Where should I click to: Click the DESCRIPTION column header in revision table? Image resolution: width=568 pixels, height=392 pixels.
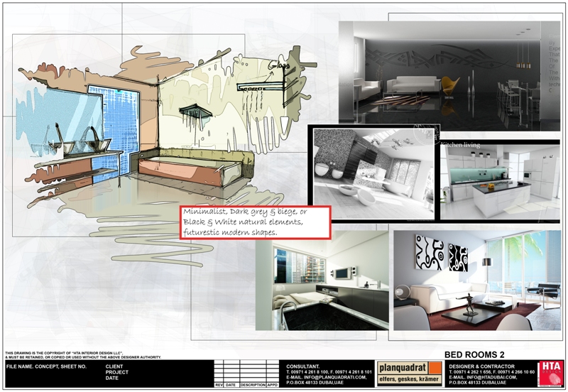252,385
